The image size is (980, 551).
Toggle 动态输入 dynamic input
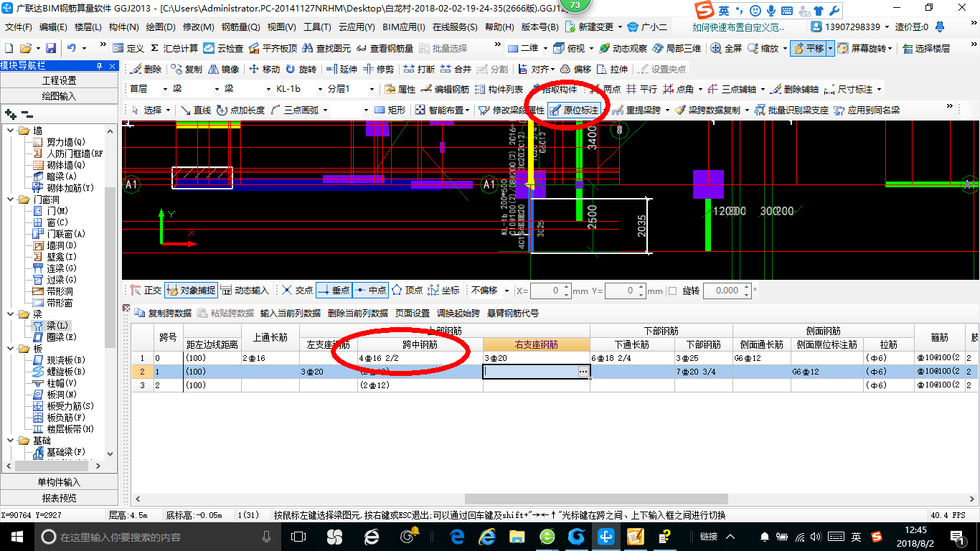(x=245, y=291)
